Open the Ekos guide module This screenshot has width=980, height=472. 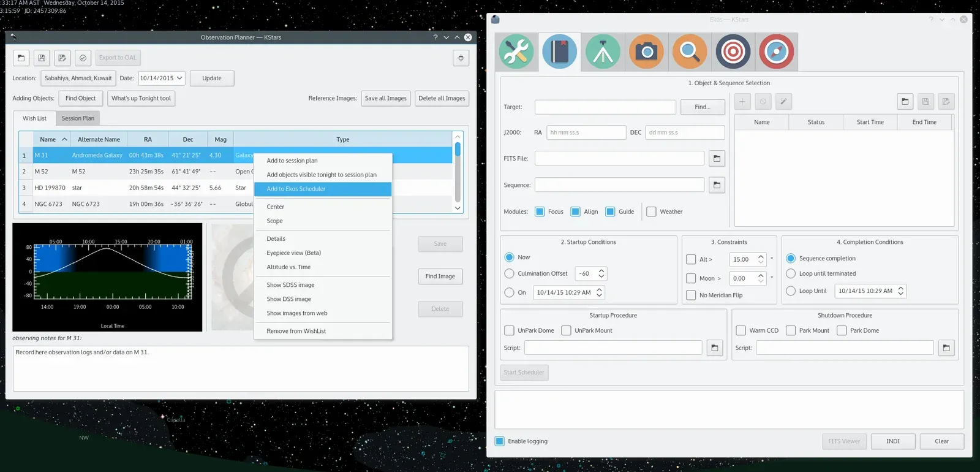click(x=777, y=51)
